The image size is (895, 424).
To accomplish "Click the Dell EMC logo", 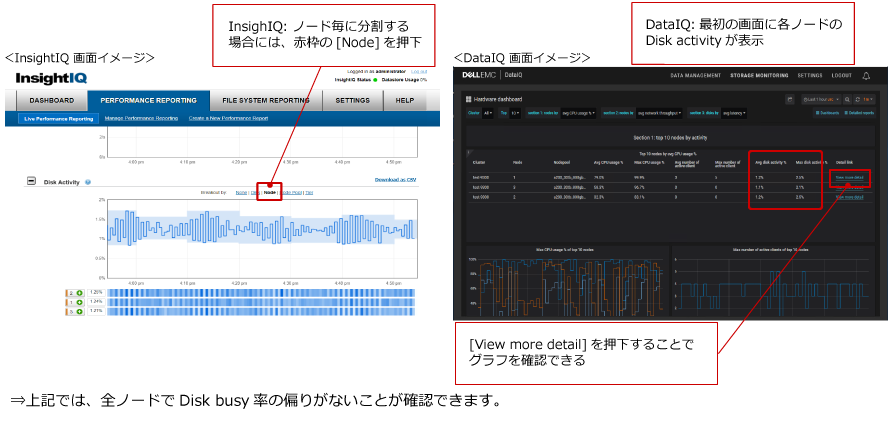I will click(x=479, y=75).
